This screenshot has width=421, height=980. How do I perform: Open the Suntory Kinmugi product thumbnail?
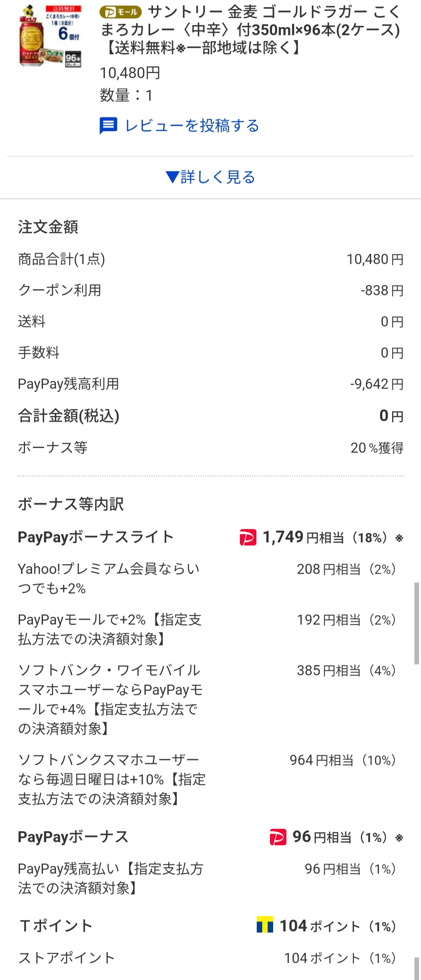coord(50,35)
